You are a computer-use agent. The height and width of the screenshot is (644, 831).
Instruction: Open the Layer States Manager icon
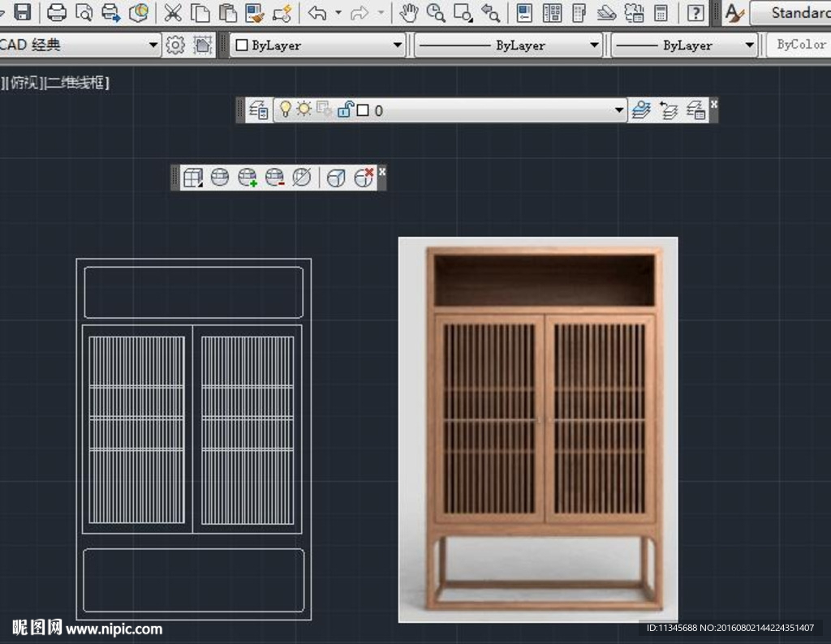click(x=695, y=110)
